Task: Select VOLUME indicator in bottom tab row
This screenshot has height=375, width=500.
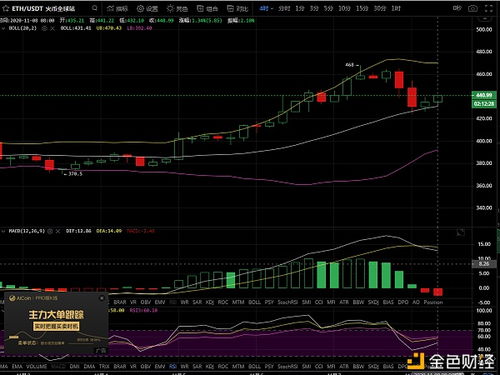Action: click(x=37, y=366)
